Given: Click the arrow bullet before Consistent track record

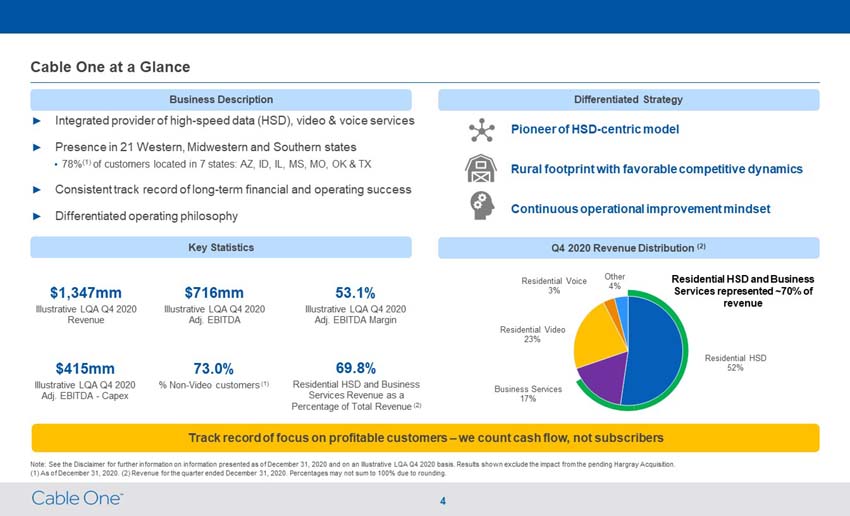Looking at the screenshot, I should tap(37, 190).
